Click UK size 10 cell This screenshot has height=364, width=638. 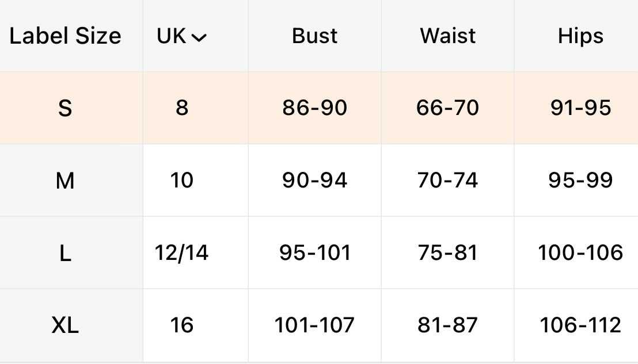182,181
